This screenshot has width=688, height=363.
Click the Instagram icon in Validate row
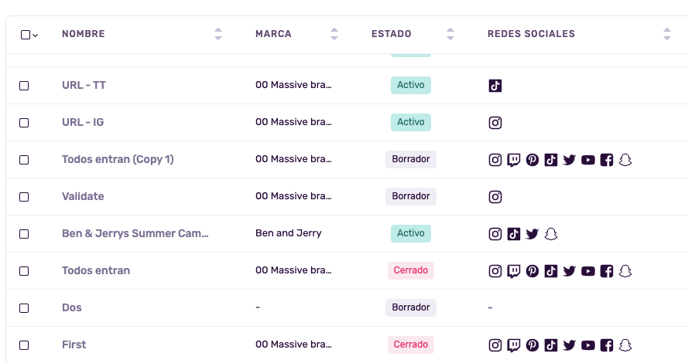495,197
